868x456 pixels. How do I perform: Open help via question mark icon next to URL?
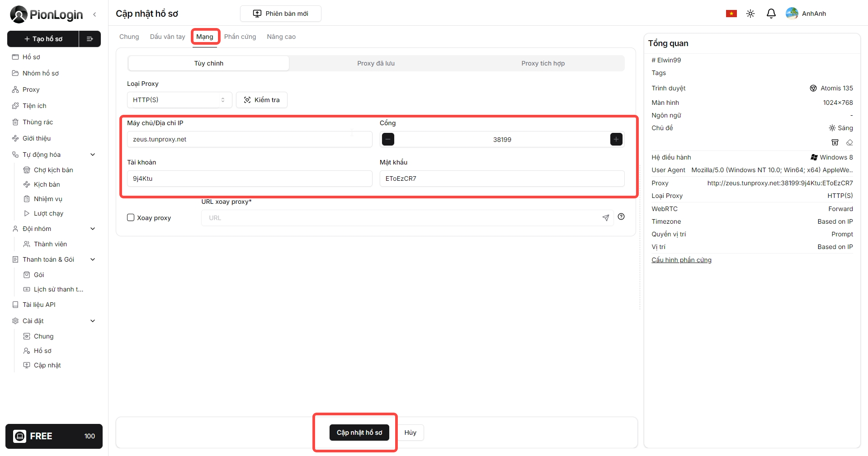621,217
